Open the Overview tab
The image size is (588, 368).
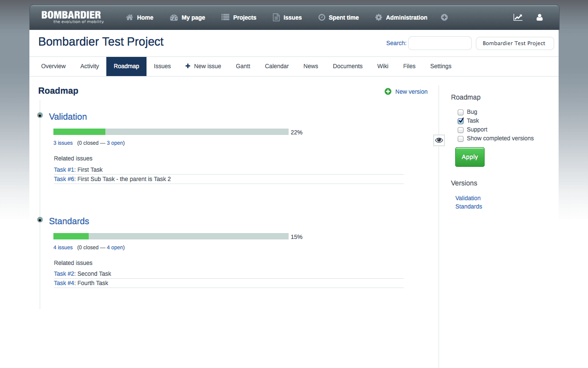(53, 66)
